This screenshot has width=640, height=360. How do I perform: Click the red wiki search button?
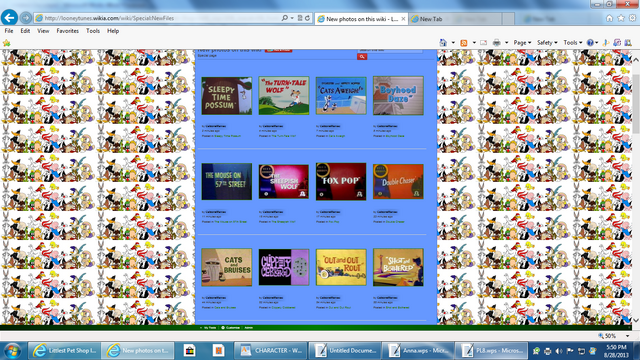362,57
